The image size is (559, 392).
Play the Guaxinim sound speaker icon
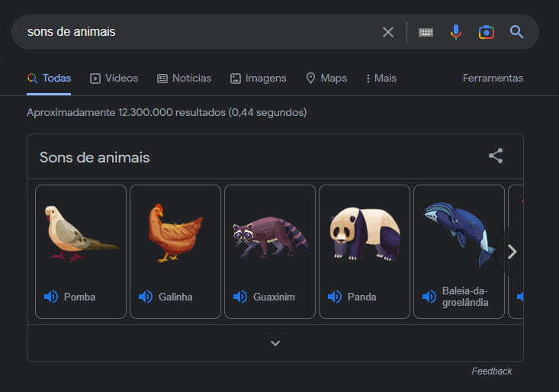point(240,297)
